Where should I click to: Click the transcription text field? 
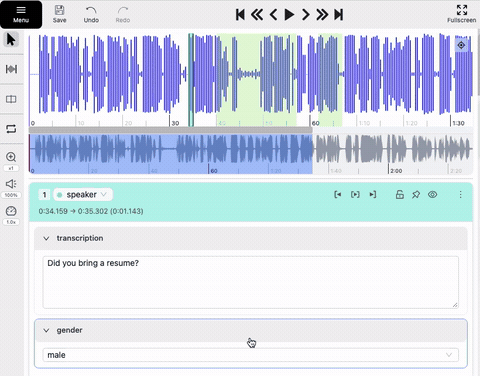pyautogui.click(x=250, y=282)
